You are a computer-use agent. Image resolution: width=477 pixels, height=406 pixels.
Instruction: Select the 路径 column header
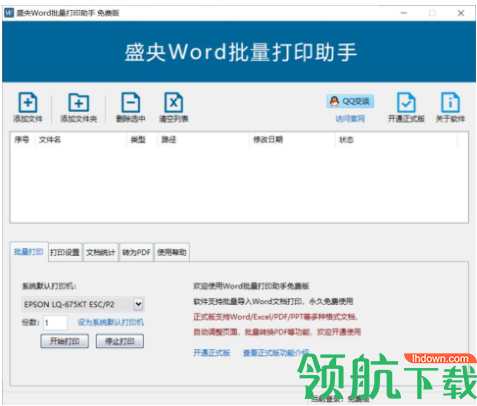coord(169,140)
